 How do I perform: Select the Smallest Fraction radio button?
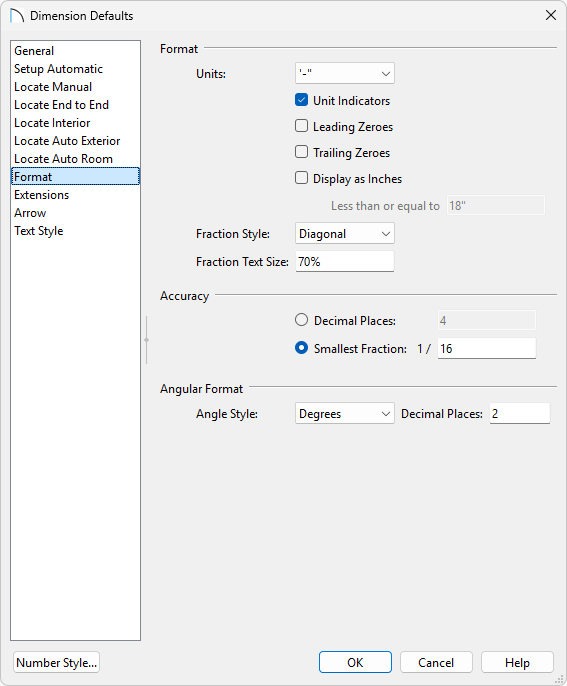point(301,348)
